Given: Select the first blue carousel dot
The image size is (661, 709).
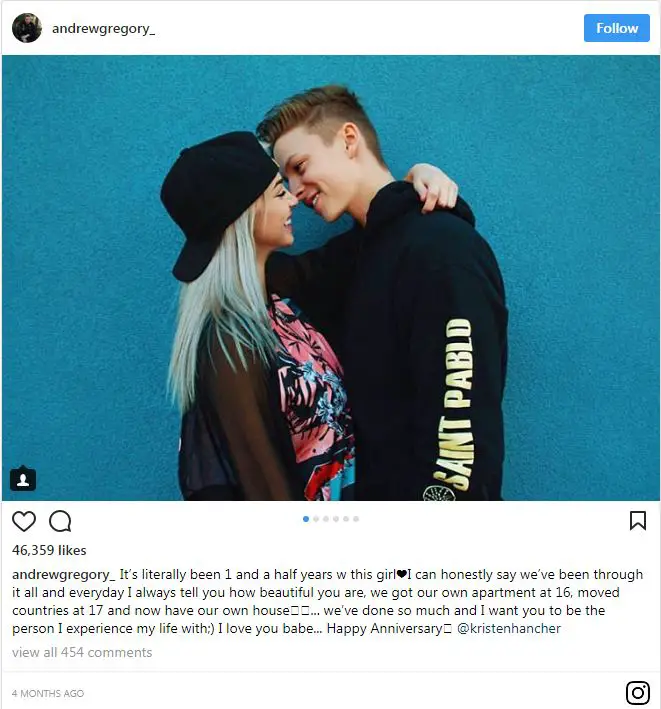Looking at the screenshot, I should point(306,519).
